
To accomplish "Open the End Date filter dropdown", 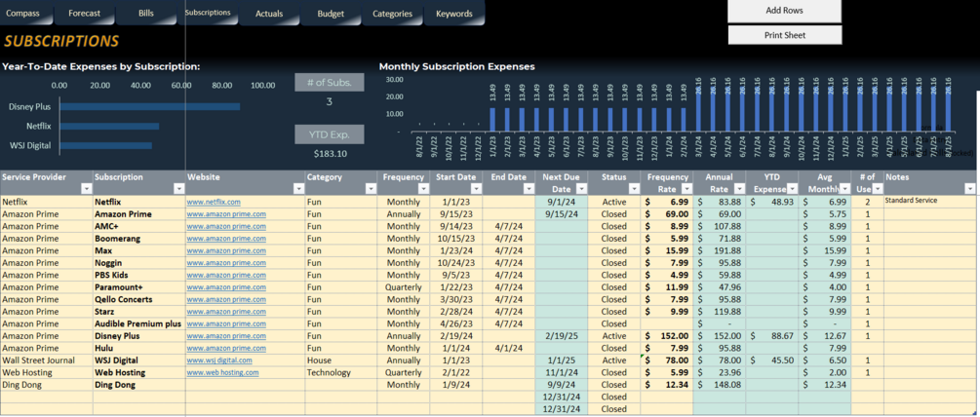I will (x=529, y=188).
